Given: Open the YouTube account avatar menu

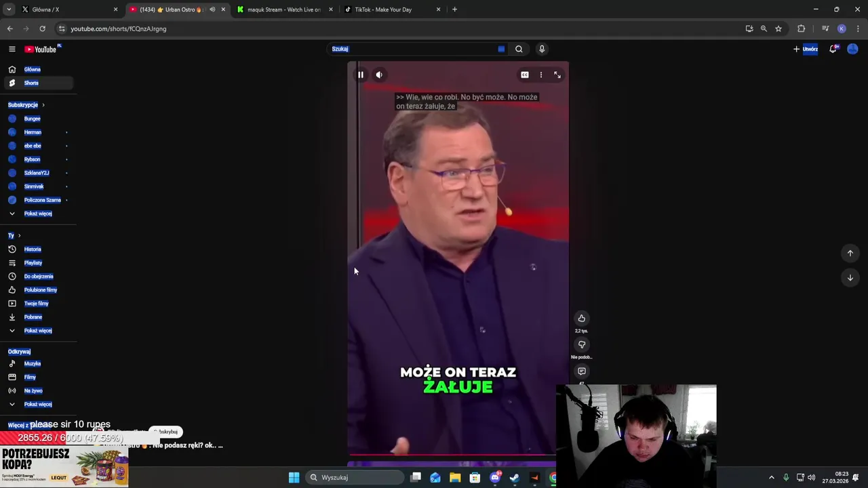Looking at the screenshot, I should click(x=852, y=49).
